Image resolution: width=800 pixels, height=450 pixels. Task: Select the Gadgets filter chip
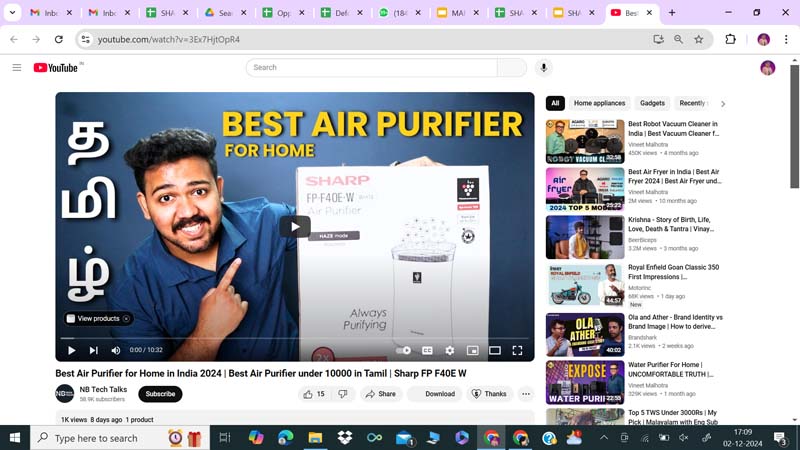tap(652, 103)
